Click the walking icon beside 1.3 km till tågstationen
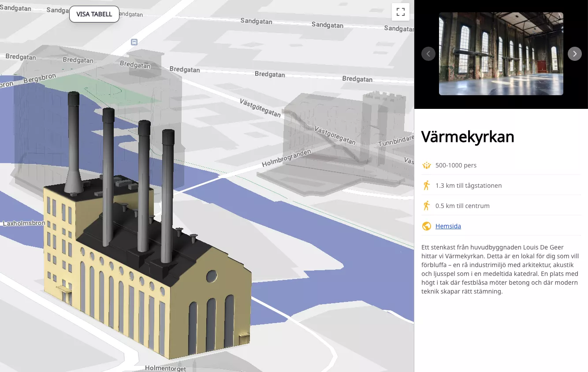588x372 pixels. point(426,185)
